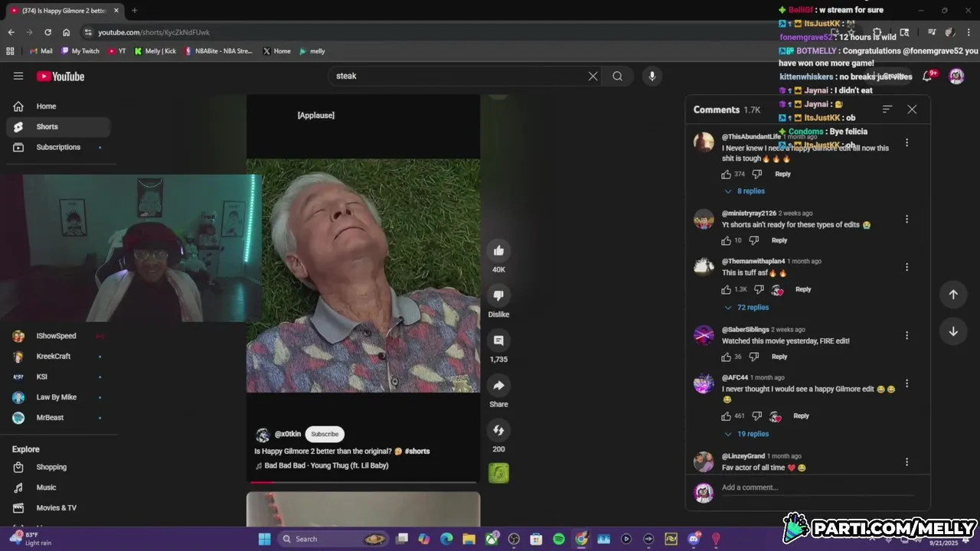Subscribe to the x0tkin channel
The image size is (980, 551).
tap(325, 434)
